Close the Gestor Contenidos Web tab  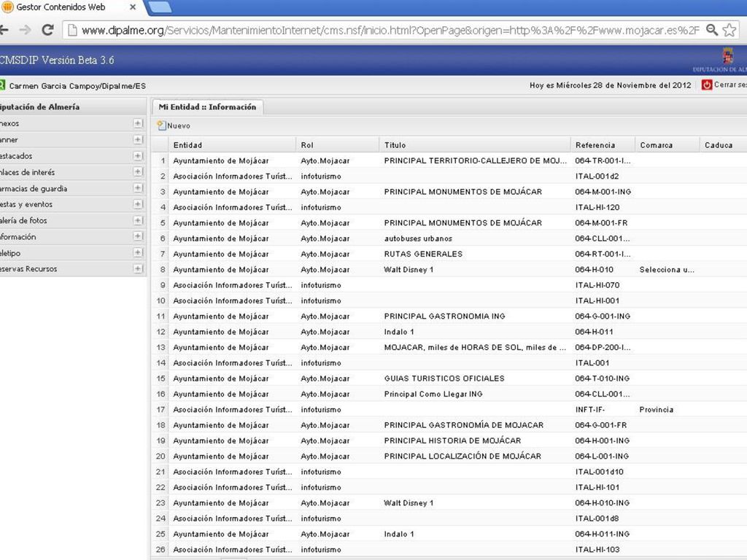click(x=133, y=7)
